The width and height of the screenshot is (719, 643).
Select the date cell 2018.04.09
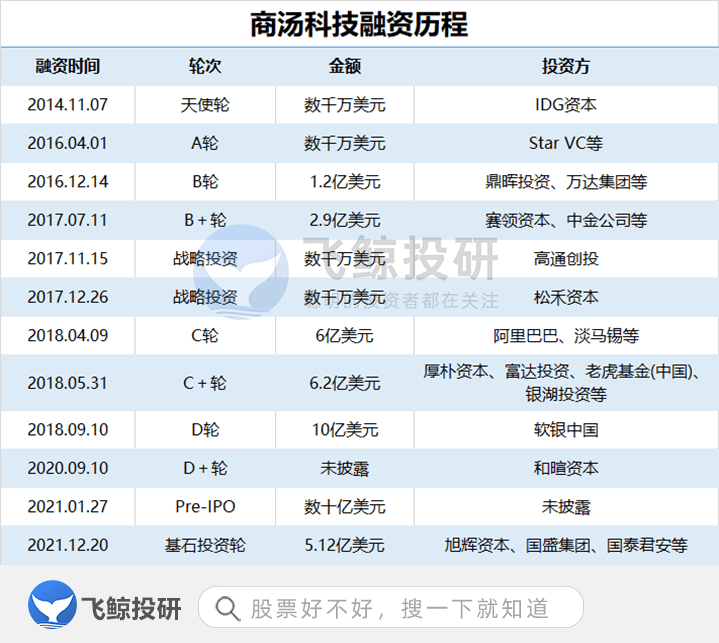pos(67,336)
